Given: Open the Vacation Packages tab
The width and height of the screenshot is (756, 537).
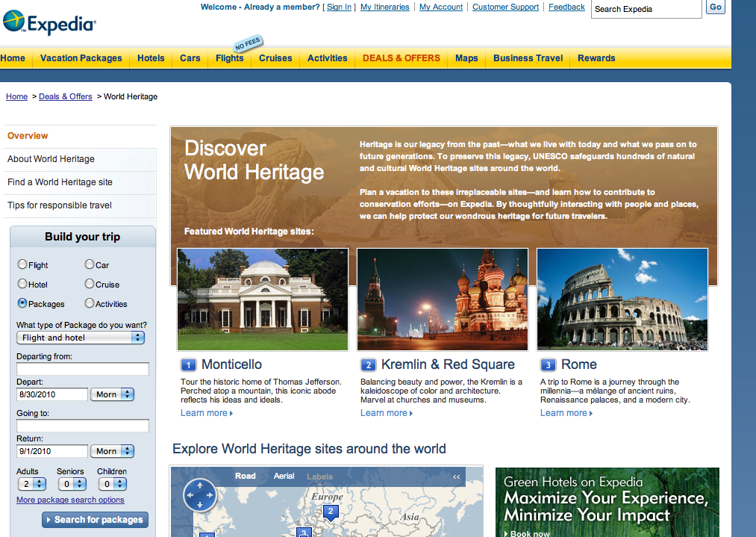Looking at the screenshot, I should coord(81,58).
